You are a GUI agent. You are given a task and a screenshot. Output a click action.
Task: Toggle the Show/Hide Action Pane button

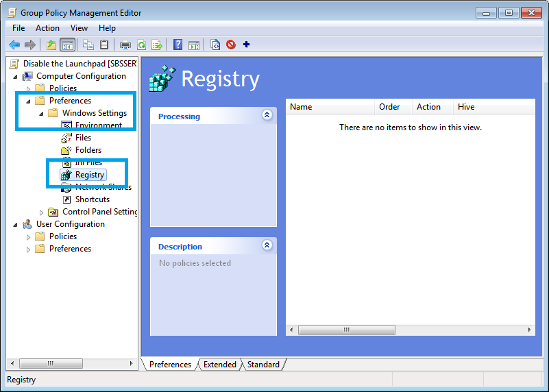[194, 45]
